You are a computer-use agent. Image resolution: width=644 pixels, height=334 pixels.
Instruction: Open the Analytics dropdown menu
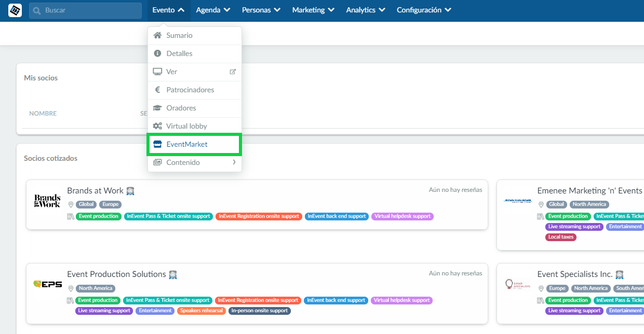[366, 10]
